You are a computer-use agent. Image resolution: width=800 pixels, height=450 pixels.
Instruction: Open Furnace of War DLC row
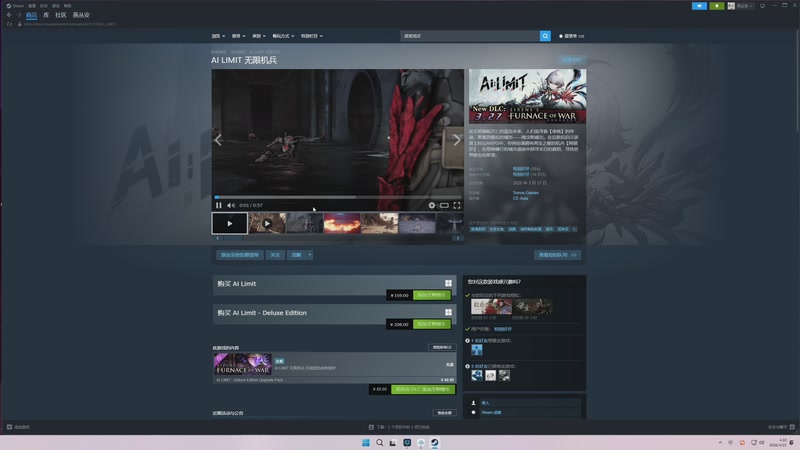334,364
